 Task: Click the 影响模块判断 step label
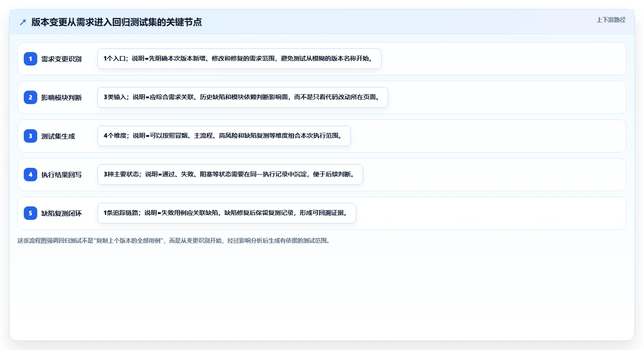[x=61, y=97]
